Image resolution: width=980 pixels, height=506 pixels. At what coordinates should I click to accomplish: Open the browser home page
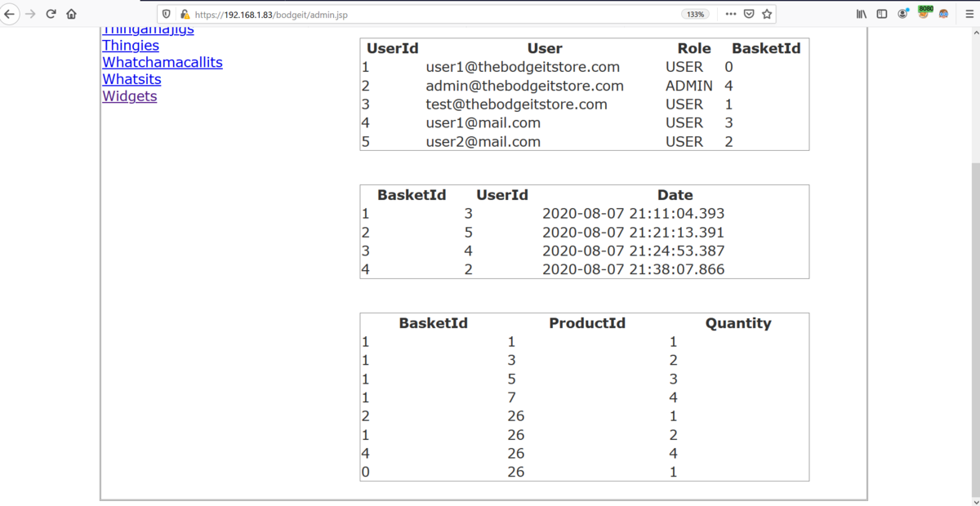pyautogui.click(x=72, y=14)
